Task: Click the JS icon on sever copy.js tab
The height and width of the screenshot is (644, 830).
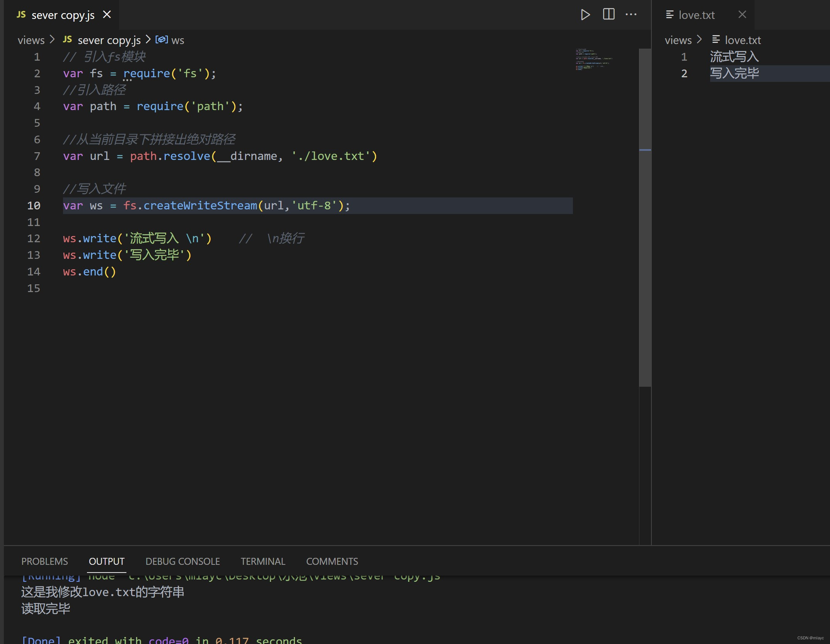Action: [x=21, y=15]
